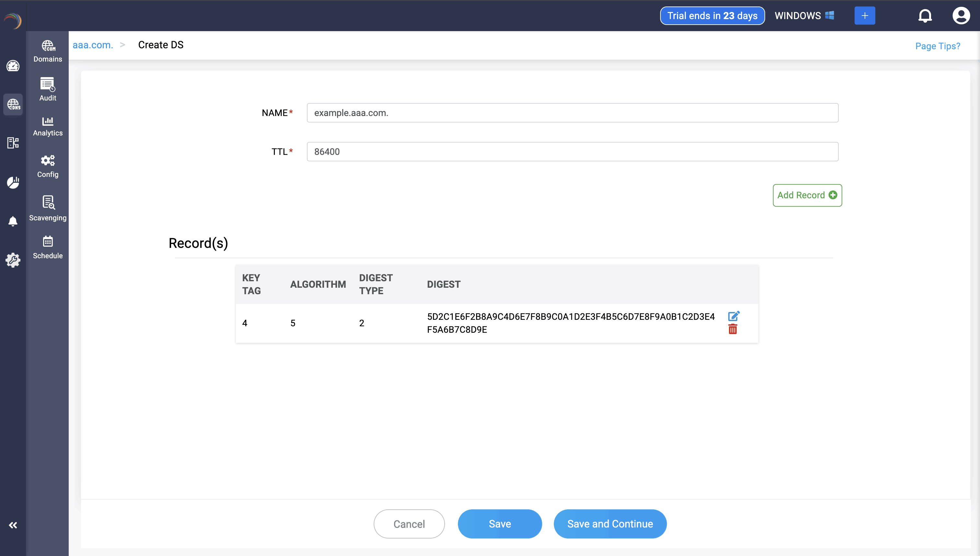
Task: Focus the TTL input field
Action: (x=572, y=152)
